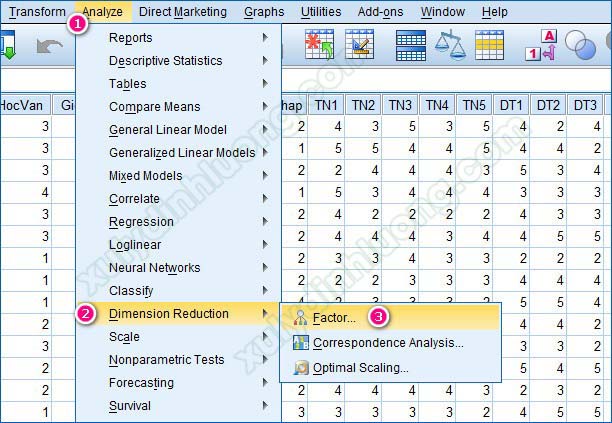Select the TN2 column header
This screenshot has height=423, width=612.
[363, 105]
